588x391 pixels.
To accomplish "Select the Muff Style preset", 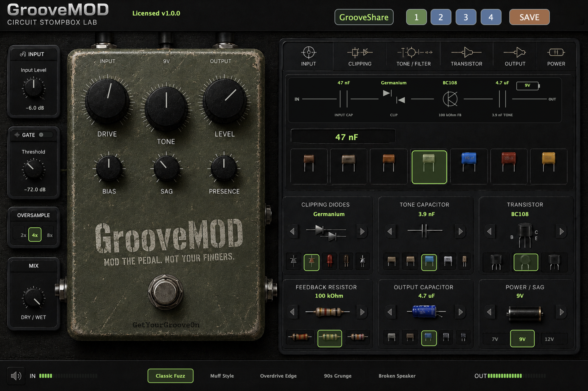I will click(x=222, y=376).
